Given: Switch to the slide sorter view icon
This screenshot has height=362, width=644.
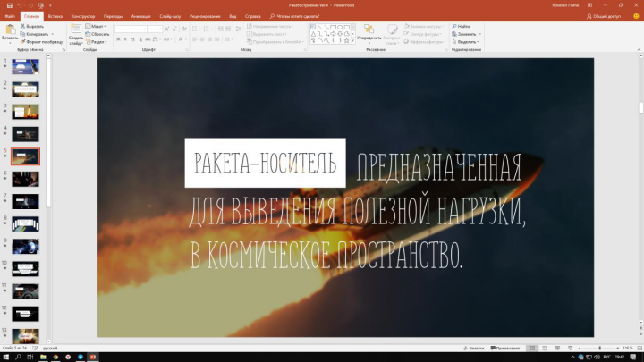Looking at the screenshot, I should pyautogui.click(x=545, y=348).
